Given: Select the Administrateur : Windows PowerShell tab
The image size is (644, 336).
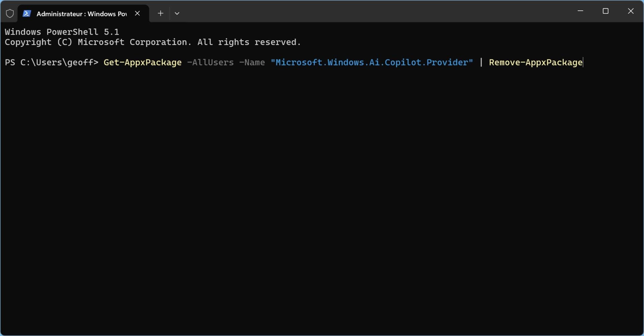Looking at the screenshot, I should [x=84, y=13].
